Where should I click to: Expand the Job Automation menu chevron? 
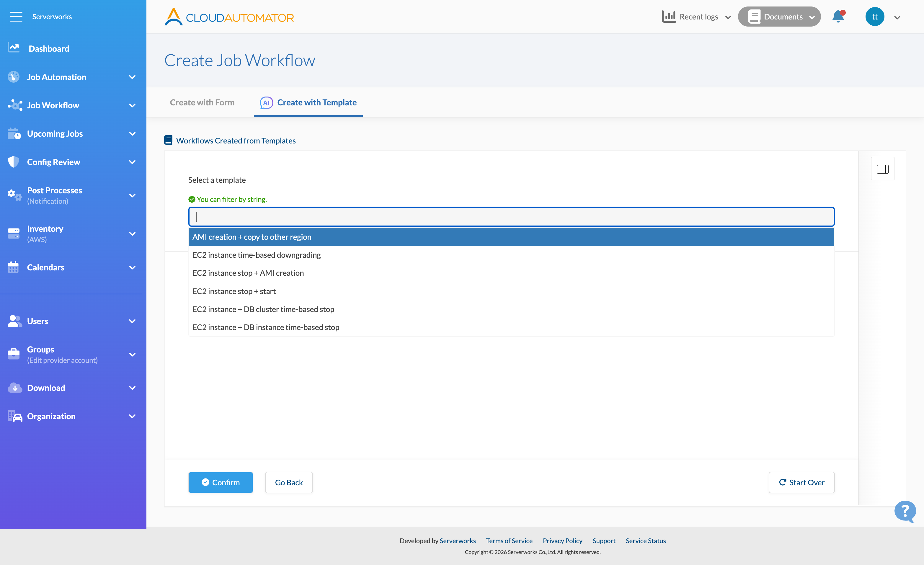tap(132, 77)
